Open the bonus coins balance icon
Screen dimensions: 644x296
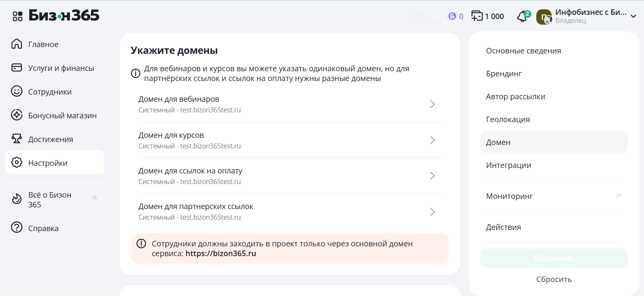pyautogui.click(x=452, y=17)
